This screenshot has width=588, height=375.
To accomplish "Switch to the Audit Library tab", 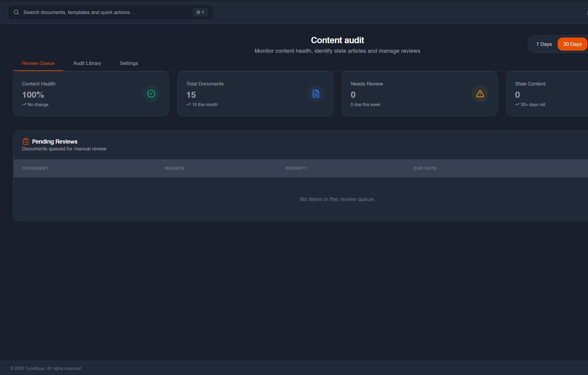I will coord(87,63).
